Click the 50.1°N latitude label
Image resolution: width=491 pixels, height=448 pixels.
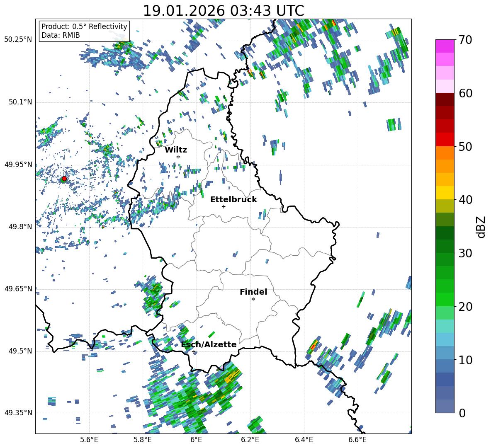coord(20,102)
